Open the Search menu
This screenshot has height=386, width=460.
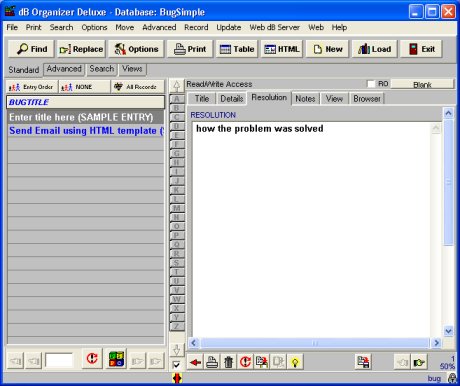(61, 27)
